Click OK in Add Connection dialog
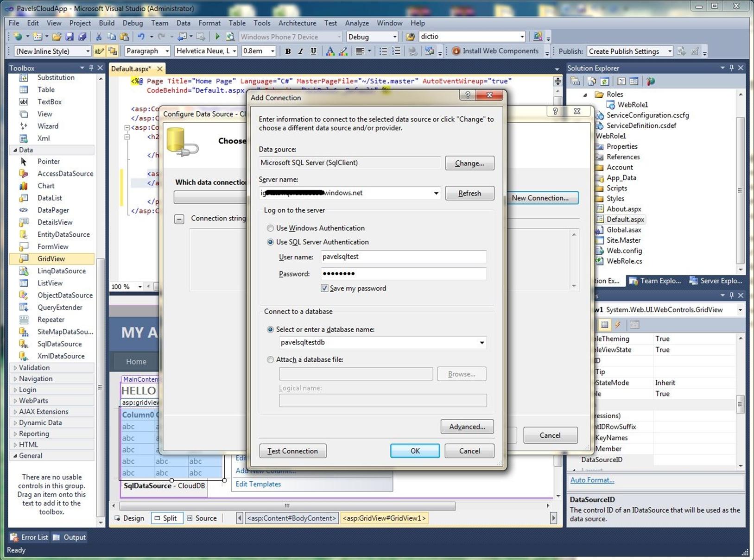Viewport: 754px width, 560px height. coord(415,451)
